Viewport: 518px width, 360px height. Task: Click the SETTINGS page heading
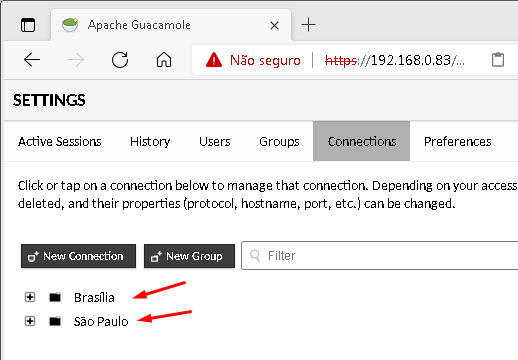[x=49, y=100]
